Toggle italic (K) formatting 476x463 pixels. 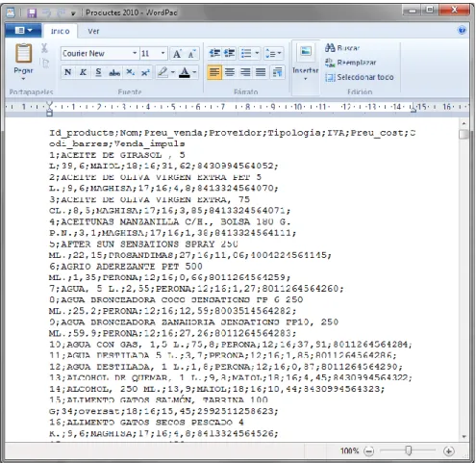coord(83,72)
